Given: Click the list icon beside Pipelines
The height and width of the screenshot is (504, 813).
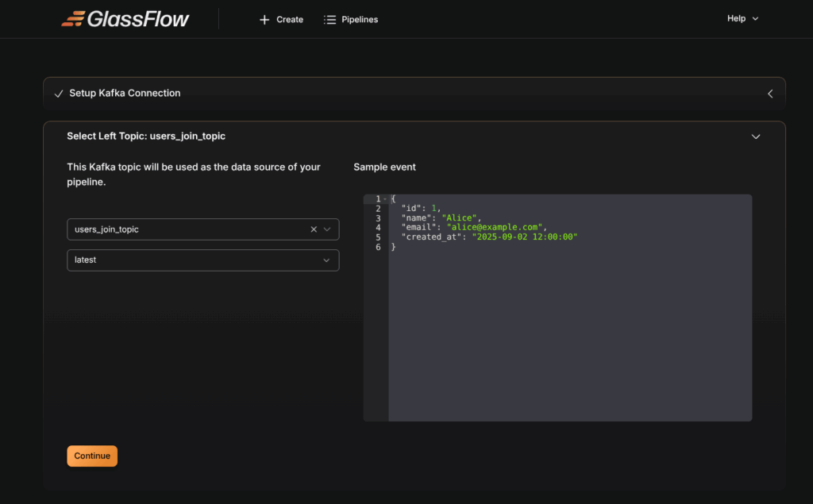Looking at the screenshot, I should point(330,20).
